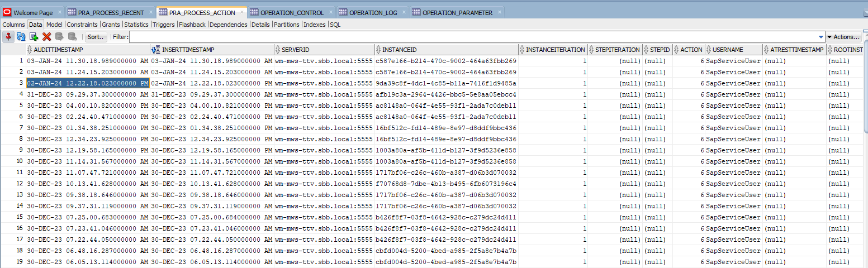868x268 pixels.
Task: Click the sort arrows icon on INSTANCEID column
Action: [x=378, y=50]
